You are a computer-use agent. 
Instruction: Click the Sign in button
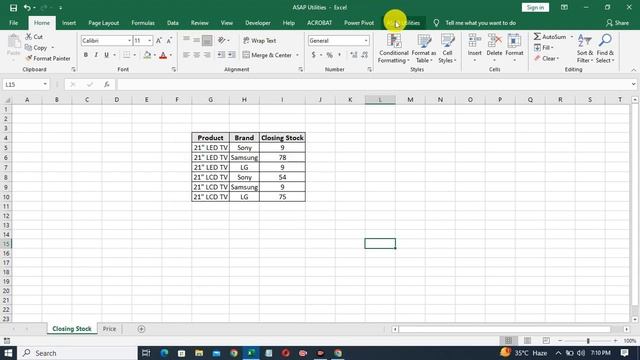click(535, 7)
